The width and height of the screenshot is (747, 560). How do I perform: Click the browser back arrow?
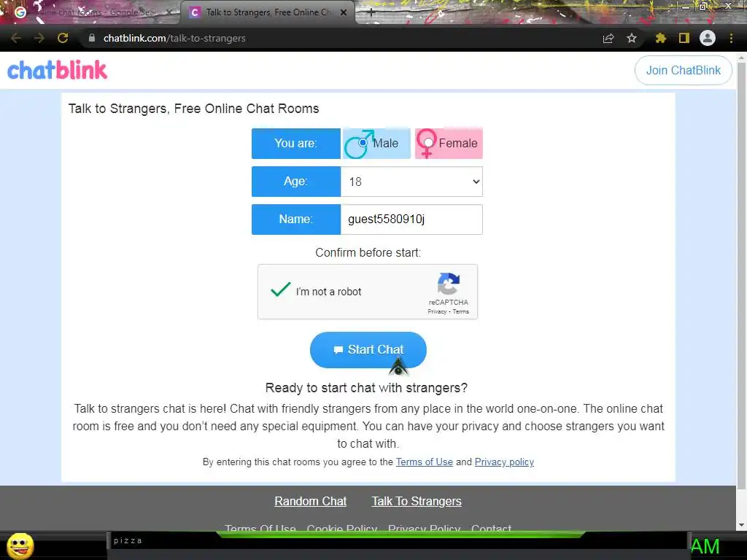coord(16,38)
